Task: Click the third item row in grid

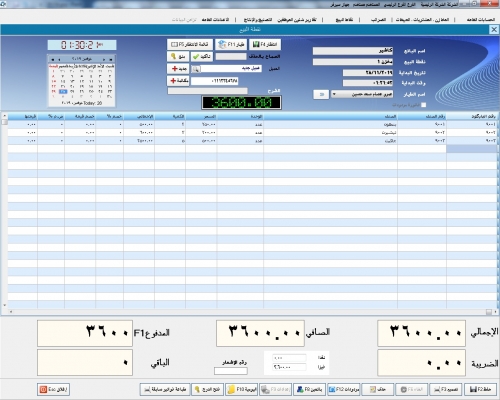Action: point(252,140)
